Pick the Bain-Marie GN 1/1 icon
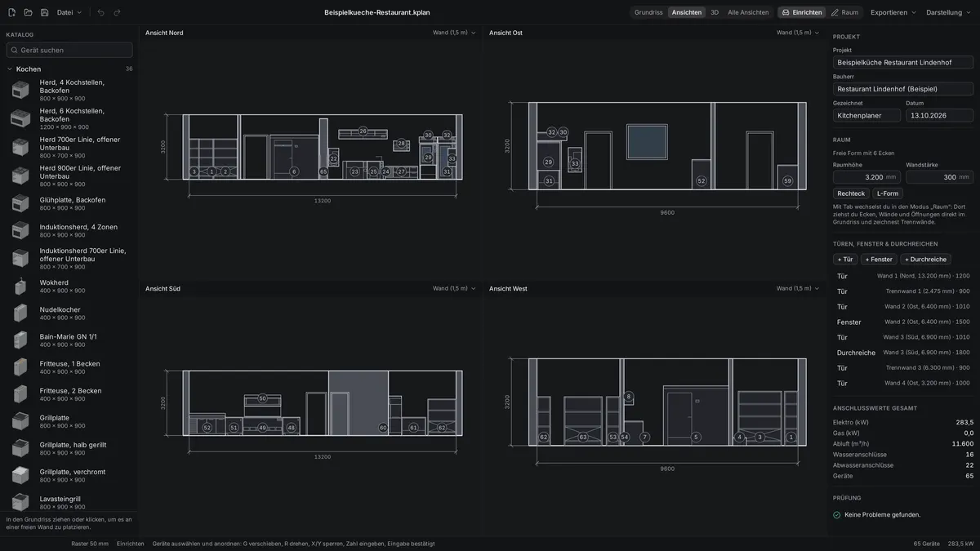The image size is (980, 551). click(x=20, y=340)
